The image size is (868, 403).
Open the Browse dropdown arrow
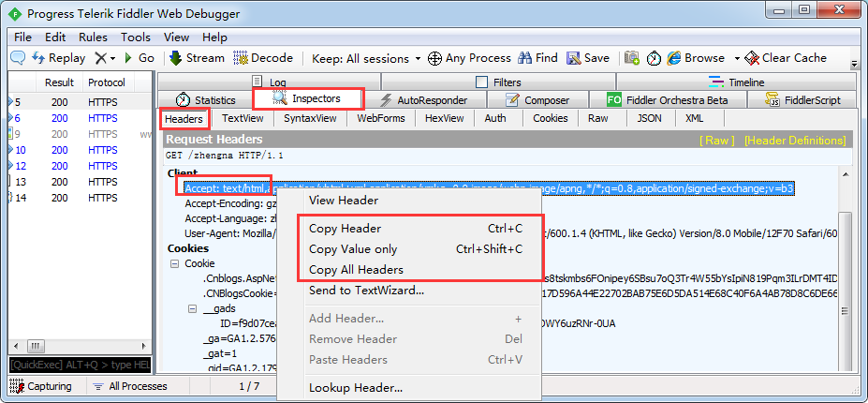click(x=737, y=58)
